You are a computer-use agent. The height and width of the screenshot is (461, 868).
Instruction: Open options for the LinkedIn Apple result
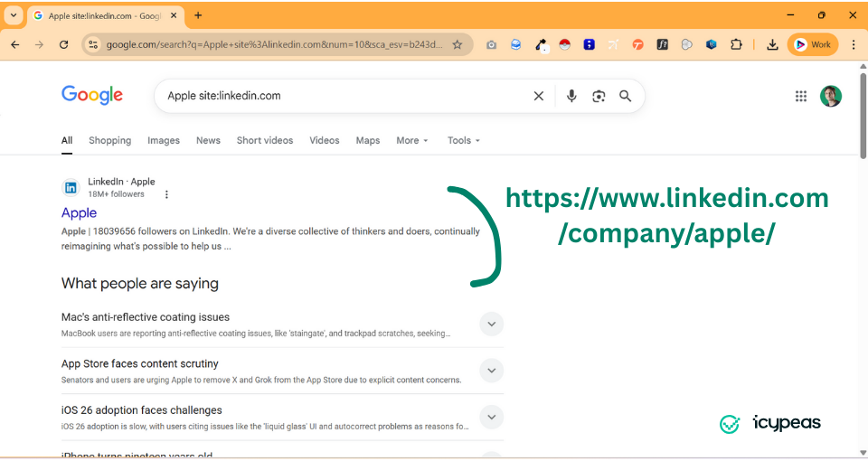pyautogui.click(x=166, y=194)
